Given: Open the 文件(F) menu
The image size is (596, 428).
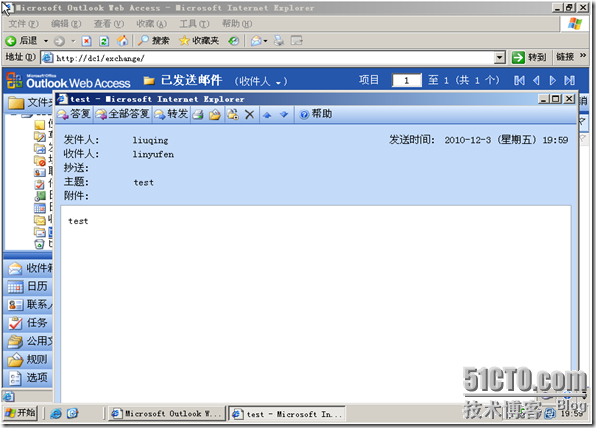Looking at the screenshot, I should (23, 24).
